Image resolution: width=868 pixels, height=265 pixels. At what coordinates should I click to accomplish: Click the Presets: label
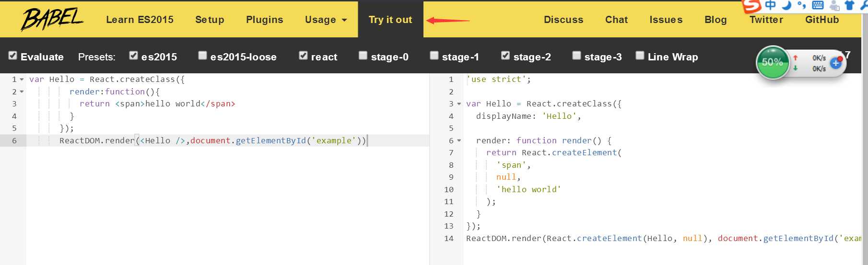tap(97, 57)
